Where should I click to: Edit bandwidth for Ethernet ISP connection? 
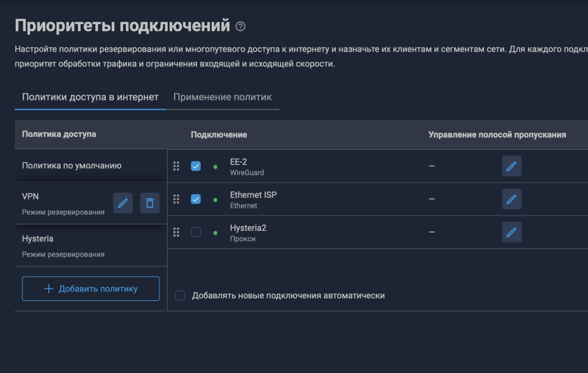pos(512,199)
